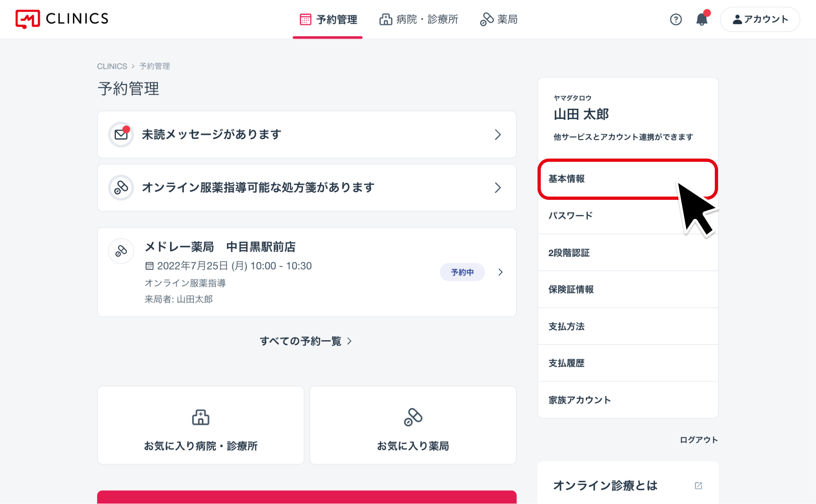Click the pill icon beside 薬局 in header
816x504 pixels.
(x=487, y=19)
